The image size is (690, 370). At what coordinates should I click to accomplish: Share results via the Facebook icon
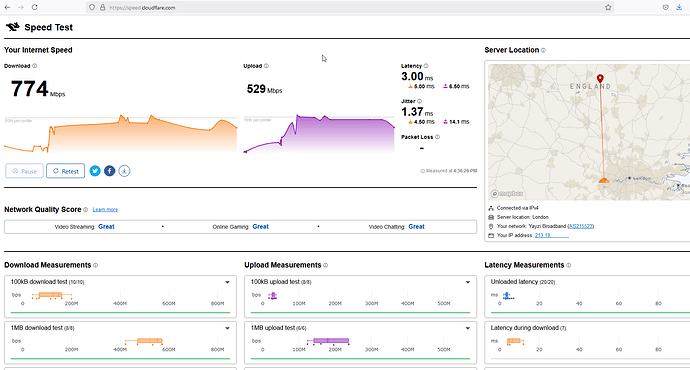(110, 171)
